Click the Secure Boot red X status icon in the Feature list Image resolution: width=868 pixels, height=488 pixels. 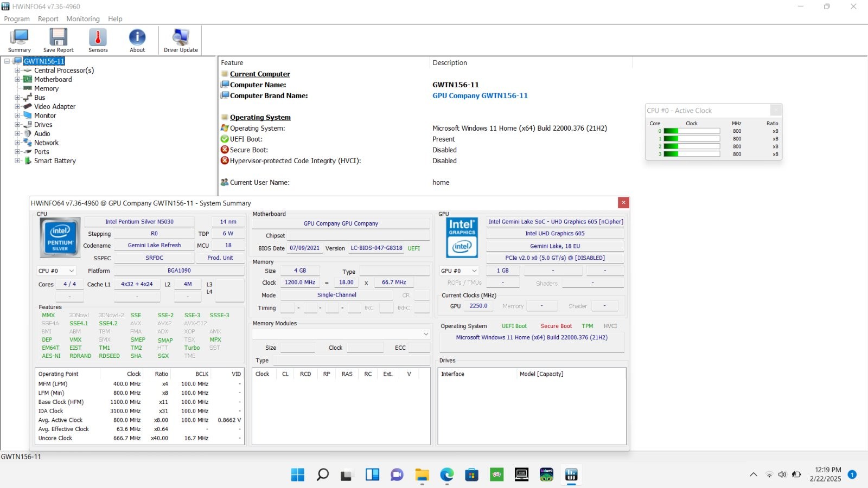pos(225,150)
